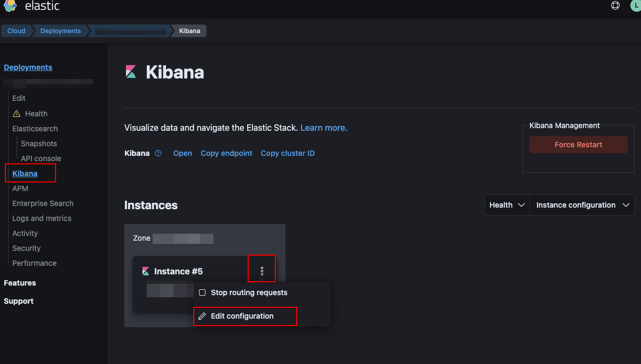Open the three-dot menu on Instance #5
Viewport: 641px width, 364px height.
(x=262, y=271)
